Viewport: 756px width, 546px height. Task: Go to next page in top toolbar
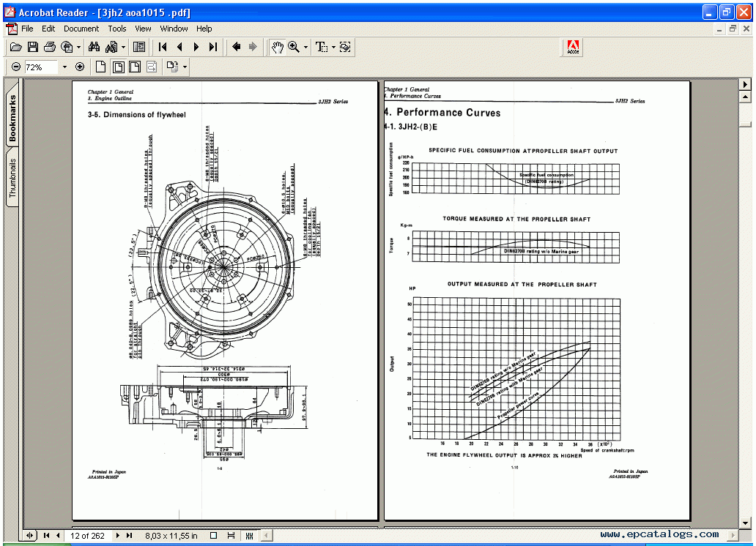click(x=196, y=48)
